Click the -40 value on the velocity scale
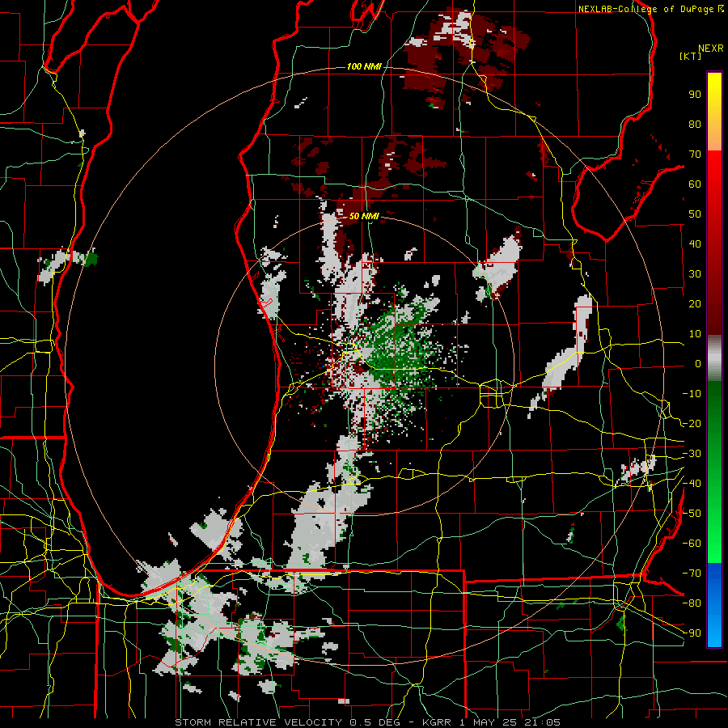Image resolution: width=728 pixels, height=728 pixels. point(692,484)
